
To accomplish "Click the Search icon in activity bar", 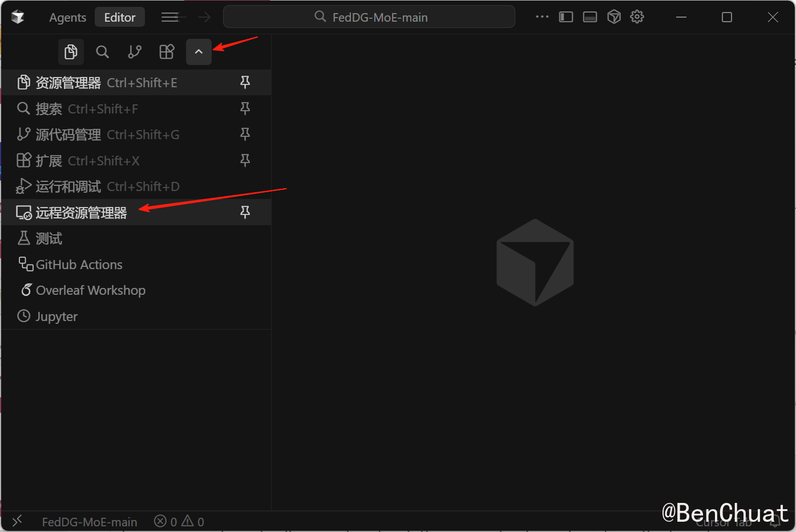I will click(102, 52).
